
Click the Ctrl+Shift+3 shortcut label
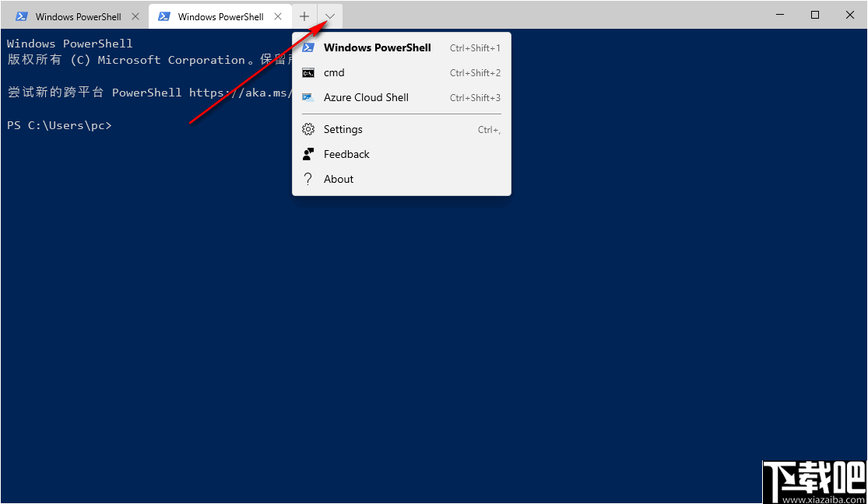click(x=475, y=98)
